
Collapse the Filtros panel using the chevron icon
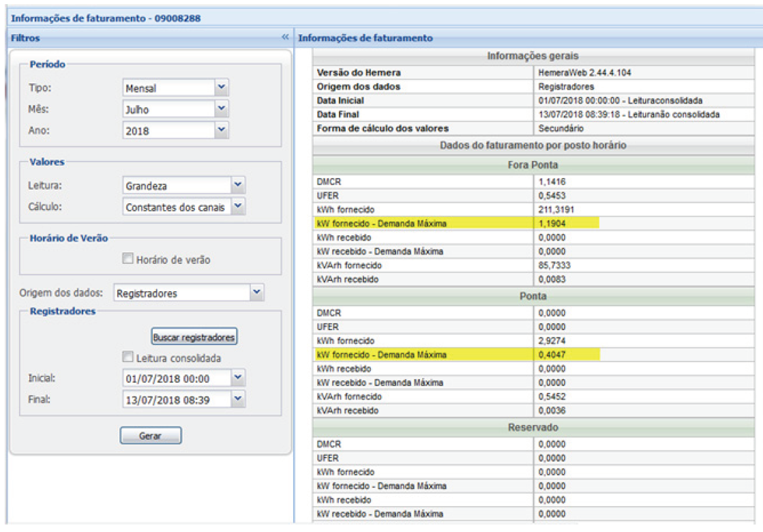[285, 38]
